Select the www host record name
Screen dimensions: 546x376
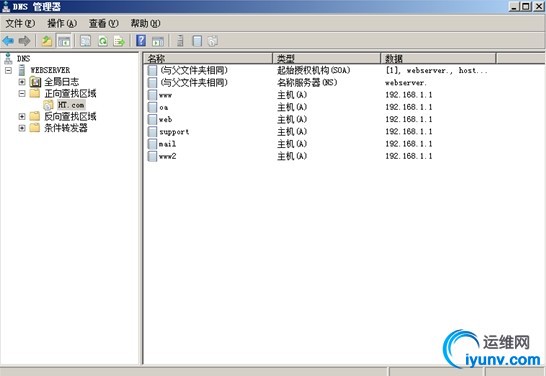pyautogui.click(x=165, y=95)
